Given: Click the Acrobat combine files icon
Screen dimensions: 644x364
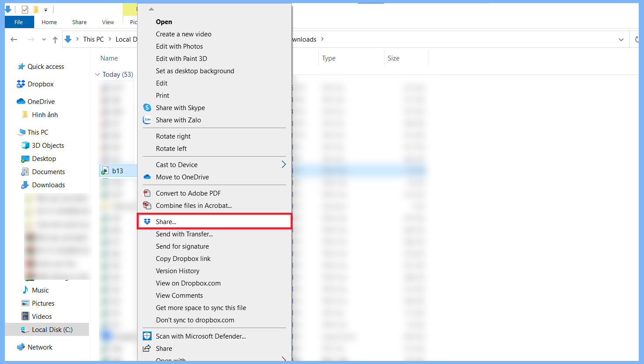Looking at the screenshot, I should click(147, 205).
